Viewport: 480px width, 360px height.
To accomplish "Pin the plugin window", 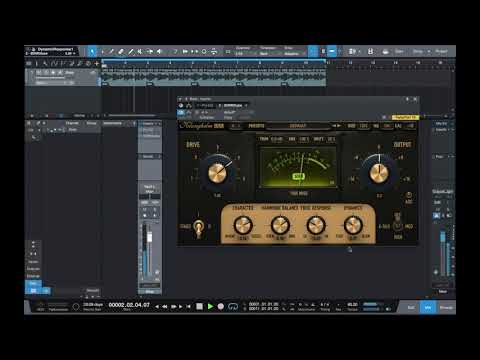I will pos(407,99).
